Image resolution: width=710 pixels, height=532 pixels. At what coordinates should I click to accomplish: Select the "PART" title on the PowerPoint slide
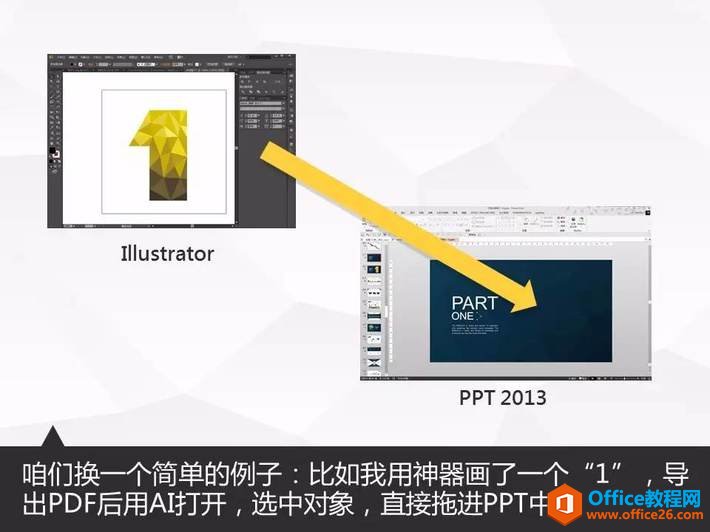pos(475,303)
